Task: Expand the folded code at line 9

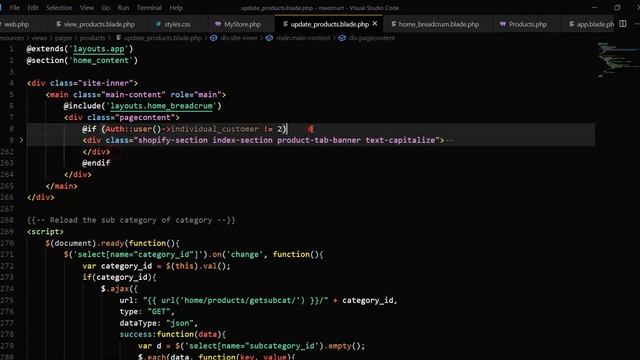Action: tap(21, 140)
